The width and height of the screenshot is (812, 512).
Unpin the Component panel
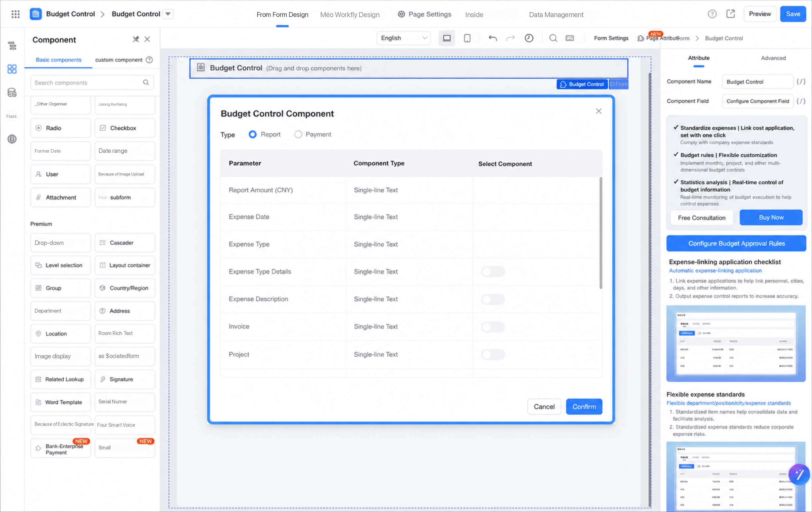[136, 39]
